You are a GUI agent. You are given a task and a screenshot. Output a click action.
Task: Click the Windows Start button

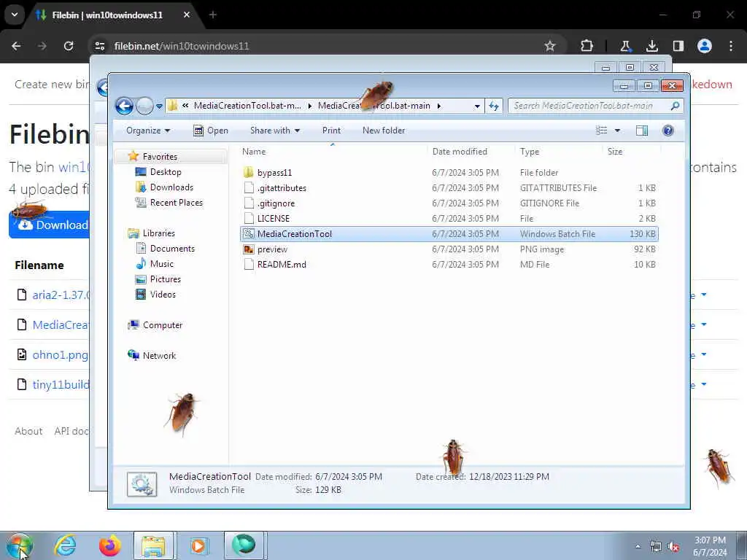tap(20, 545)
